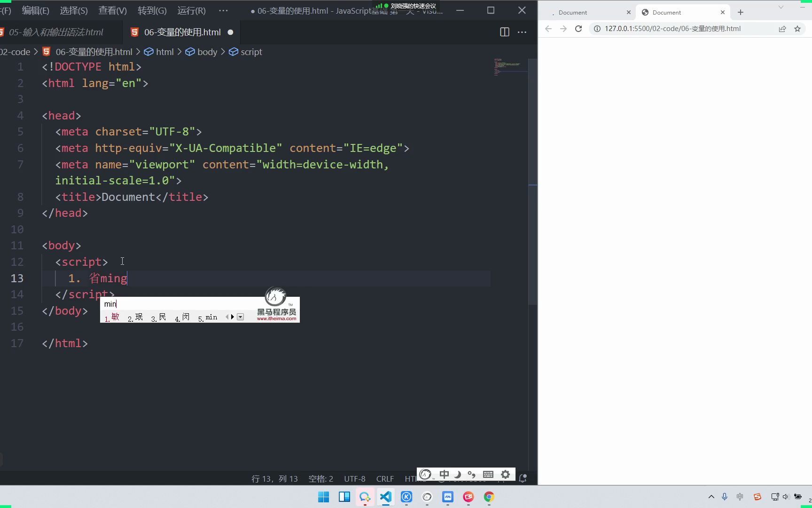Open the hidden menu bar ellipsis
The image size is (812, 508).
(x=223, y=10)
